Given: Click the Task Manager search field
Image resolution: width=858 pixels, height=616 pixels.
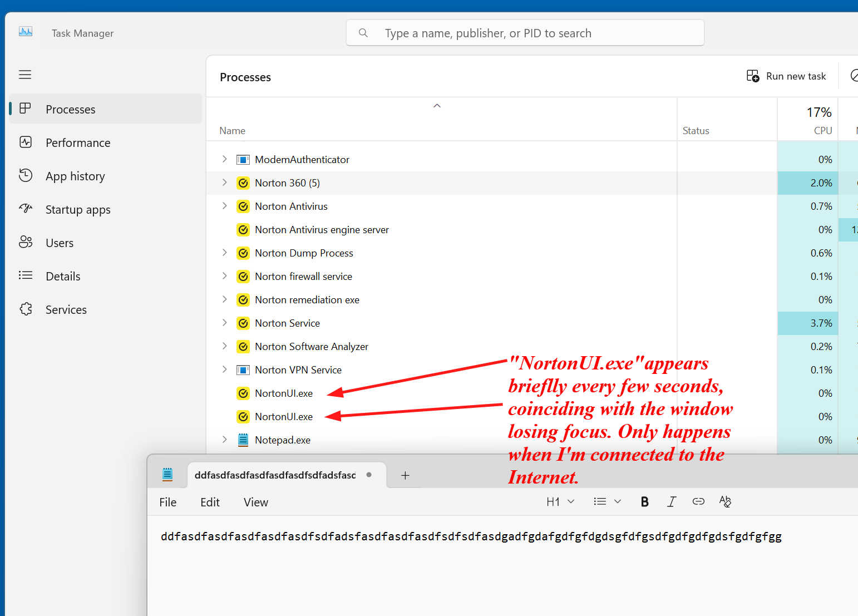Looking at the screenshot, I should (525, 33).
